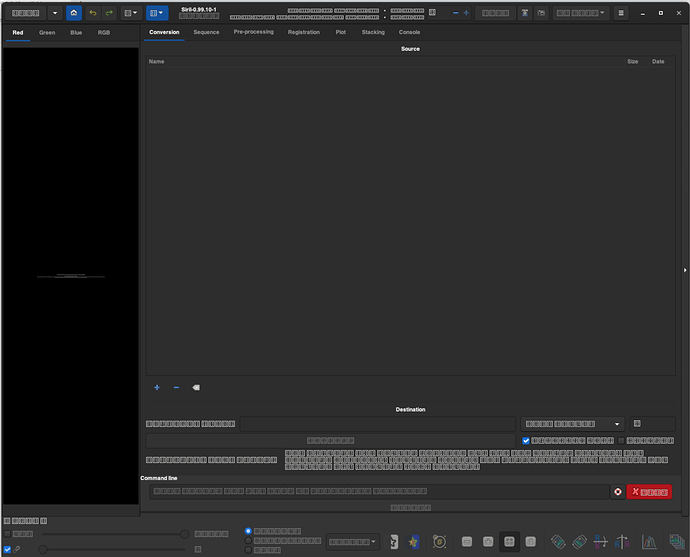Image resolution: width=690 pixels, height=557 pixels.
Task: Open the Stacking tab
Action: pos(373,32)
